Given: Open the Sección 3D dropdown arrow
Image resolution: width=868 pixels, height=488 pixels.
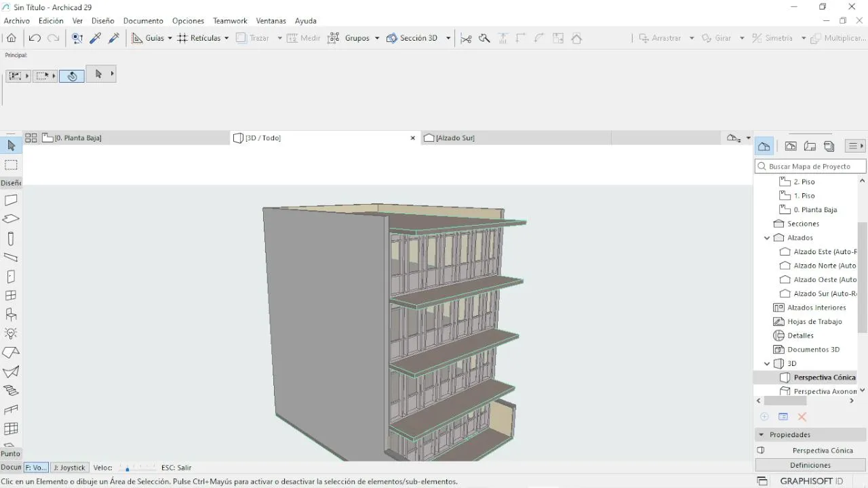Looking at the screenshot, I should coord(448,38).
